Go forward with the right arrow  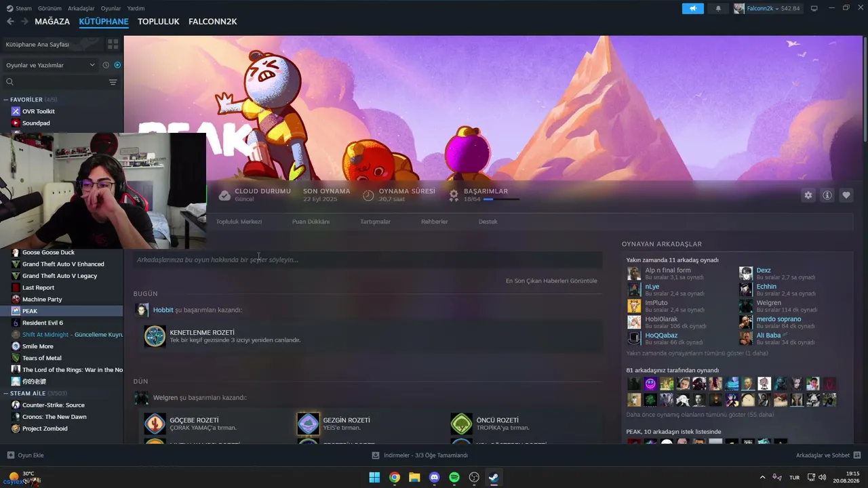coord(24,22)
